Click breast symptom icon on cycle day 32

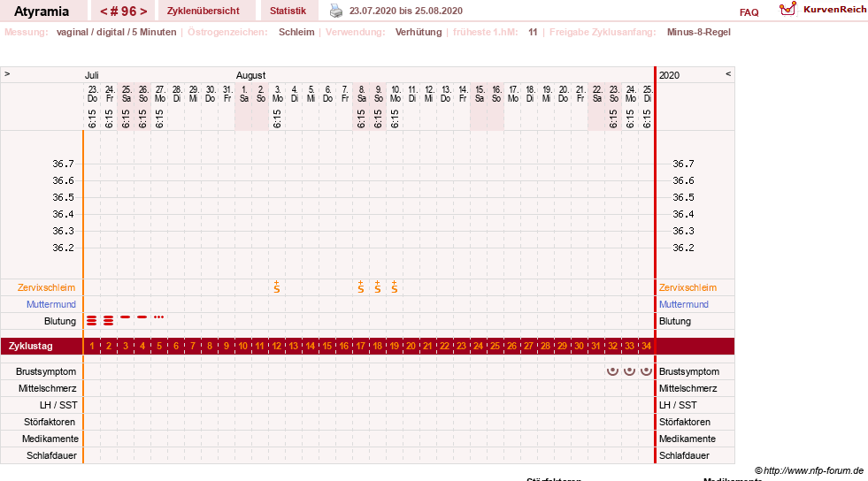pyautogui.click(x=612, y=371)
